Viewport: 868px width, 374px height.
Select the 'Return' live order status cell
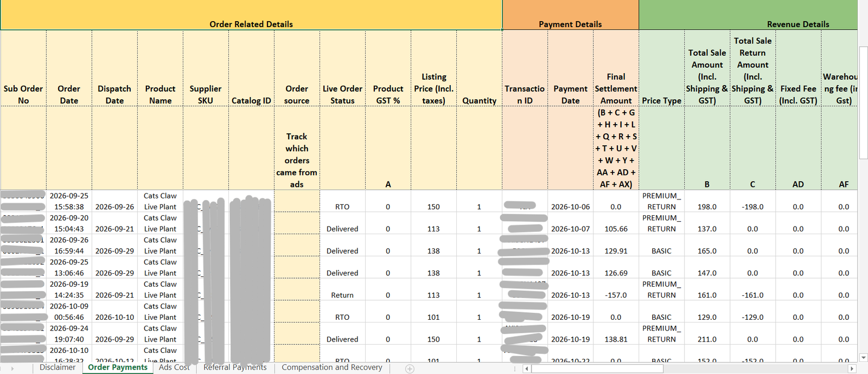(x=342, y=290)
